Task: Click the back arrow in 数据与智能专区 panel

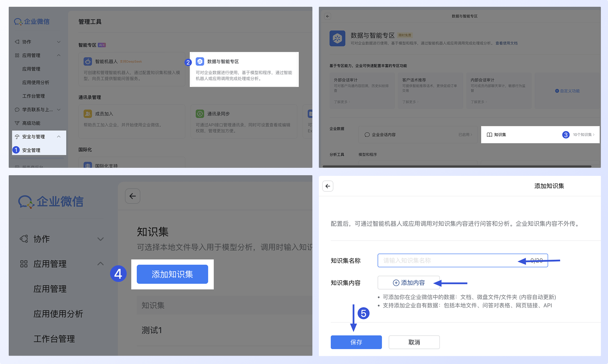Action: pyautogui.click(x=328, y=16)
